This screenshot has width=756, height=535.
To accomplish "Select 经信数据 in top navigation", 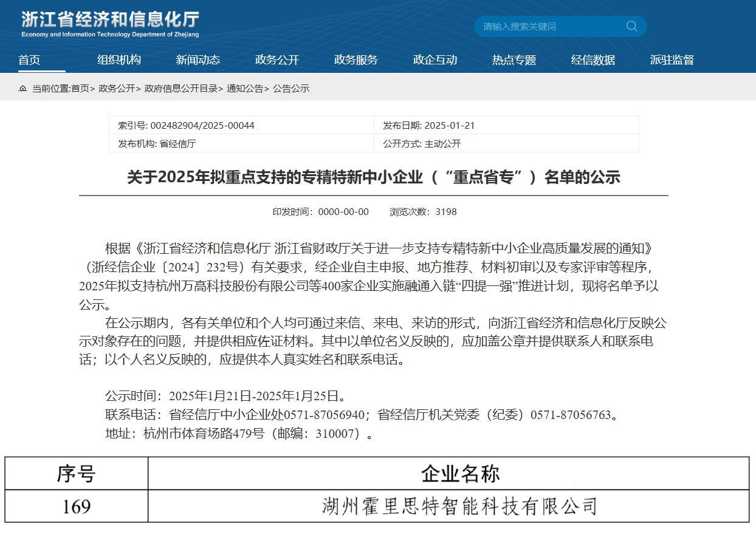I will (593, 60).
